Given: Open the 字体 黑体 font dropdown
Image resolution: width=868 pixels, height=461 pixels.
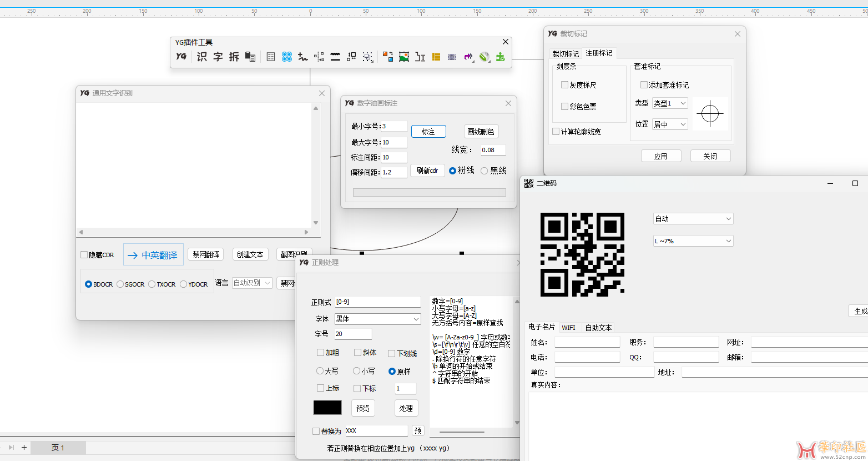Looking at the screenshot, I should [377, 319].
